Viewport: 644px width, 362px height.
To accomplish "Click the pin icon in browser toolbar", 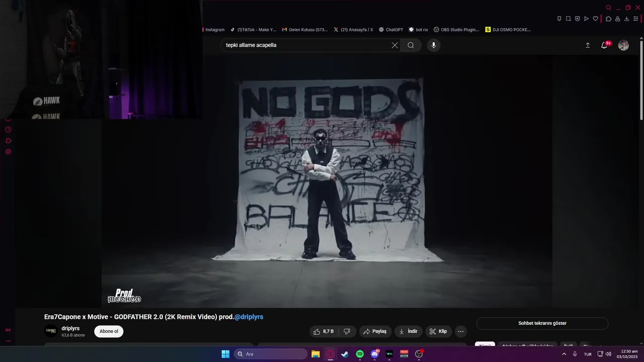I will (559, 19).
